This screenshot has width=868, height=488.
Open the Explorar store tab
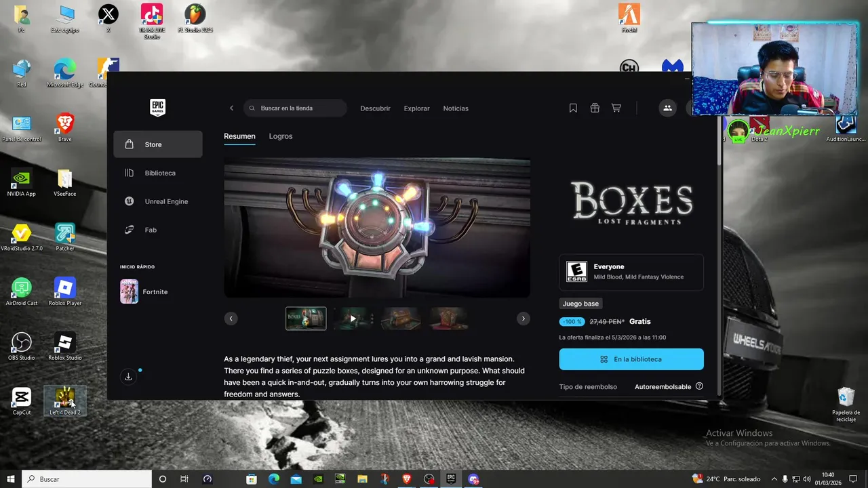417,108
